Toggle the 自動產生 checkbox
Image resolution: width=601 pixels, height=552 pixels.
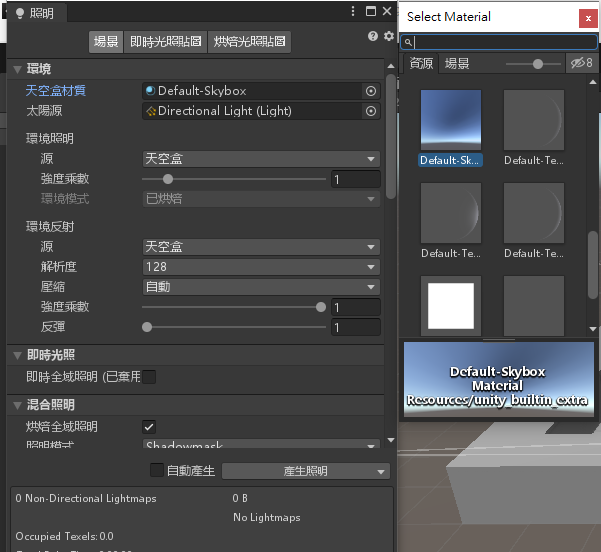pos(156,471)
